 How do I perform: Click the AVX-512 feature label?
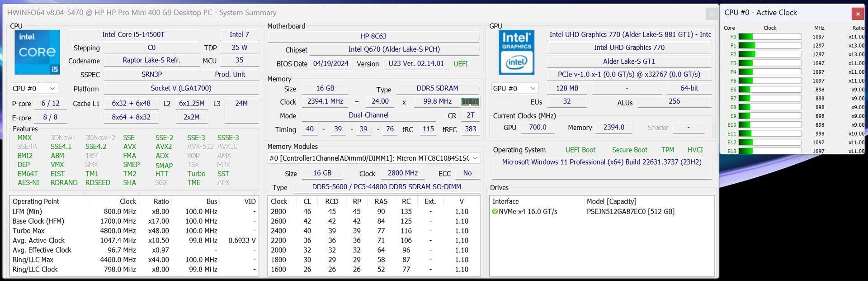point(200,147)
